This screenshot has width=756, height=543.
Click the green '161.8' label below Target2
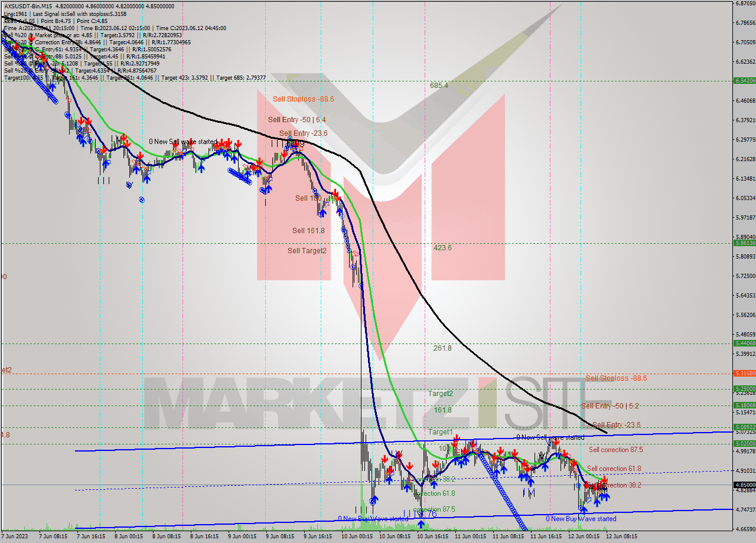443,410
